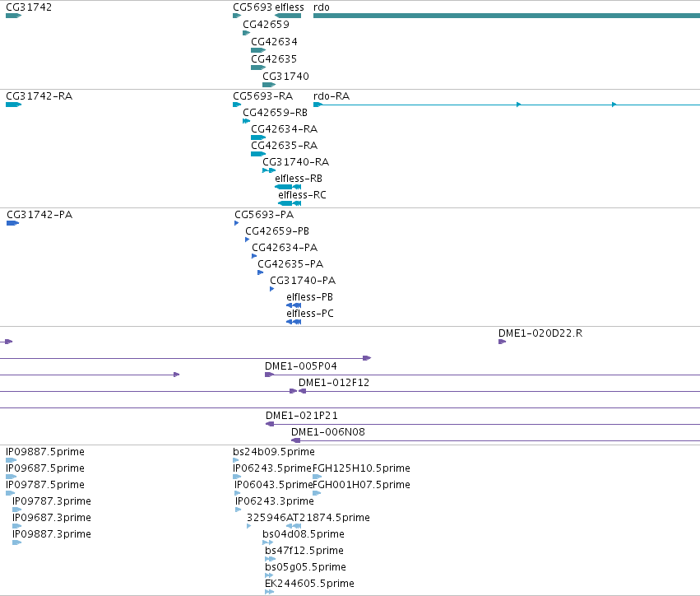Click the IP09787.5prime EST label
This screenshot has height=596, width=700.
[45, 485]
